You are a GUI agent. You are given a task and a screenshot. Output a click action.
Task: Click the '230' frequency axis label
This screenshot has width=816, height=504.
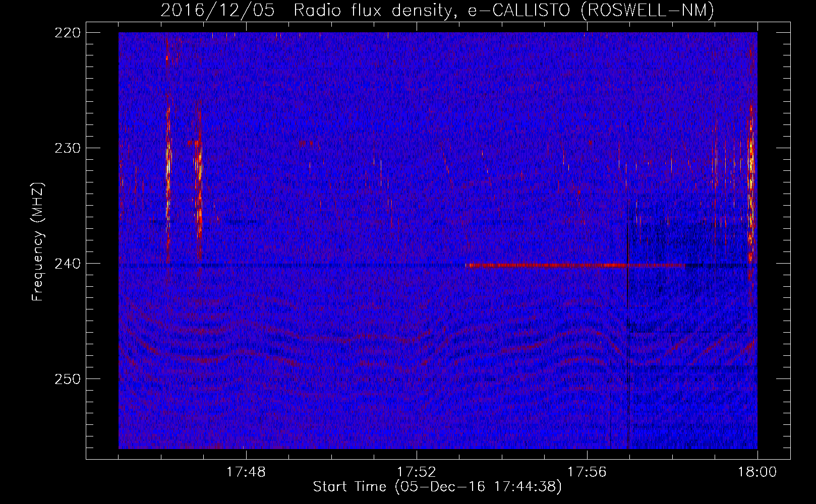(68, 148)
